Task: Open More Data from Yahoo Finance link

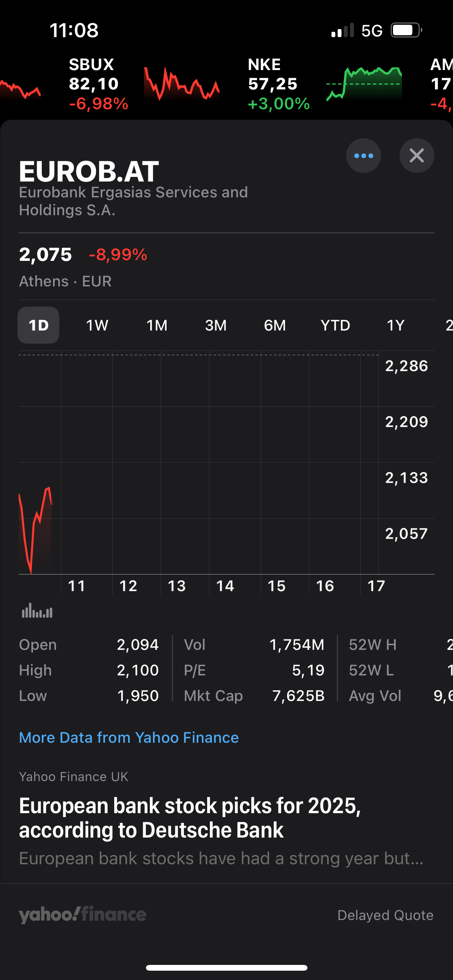Action: [129, 737]
